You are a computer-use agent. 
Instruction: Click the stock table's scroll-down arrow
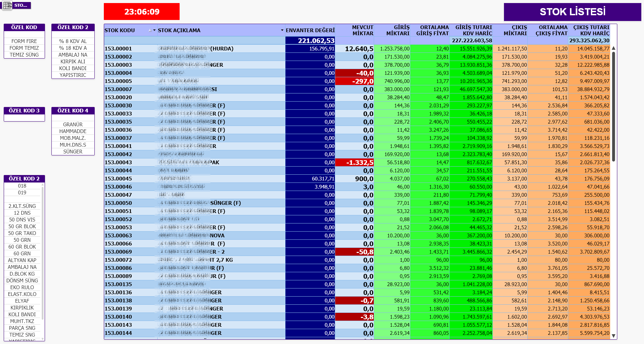[614, 336]
